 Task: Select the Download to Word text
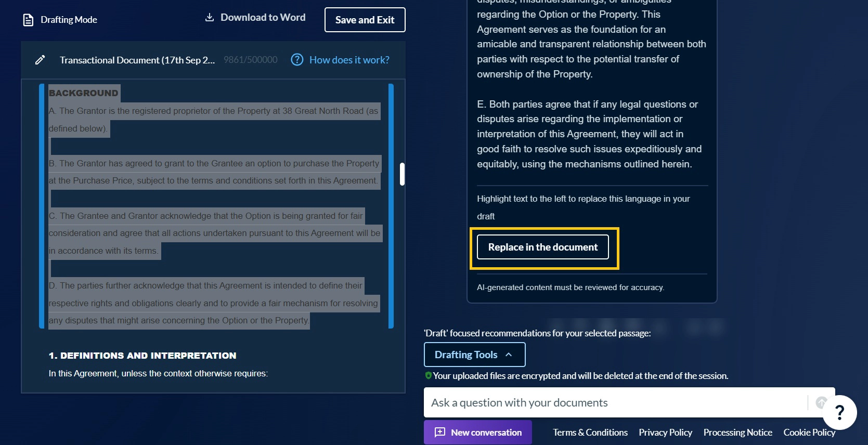pyautogui.click(x=263, y=17)
